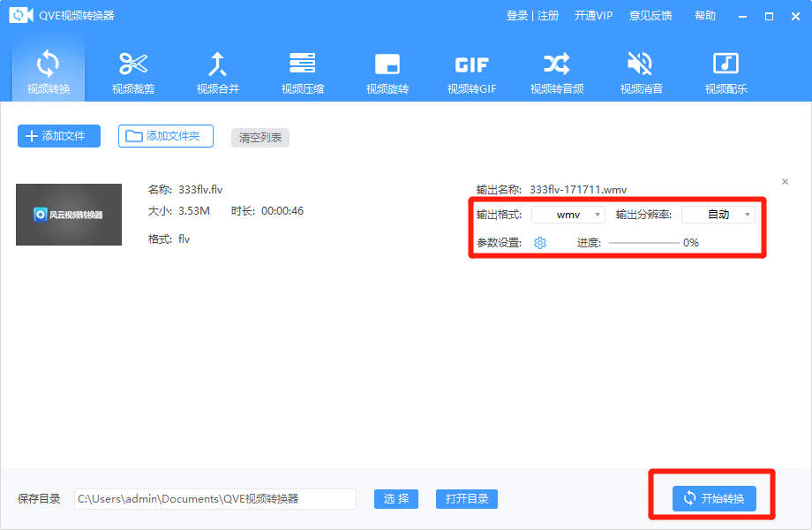Click the QVE app logo icon
This screenshot has width=812, height=530.
pyautogui.click(x=20, y=15)
